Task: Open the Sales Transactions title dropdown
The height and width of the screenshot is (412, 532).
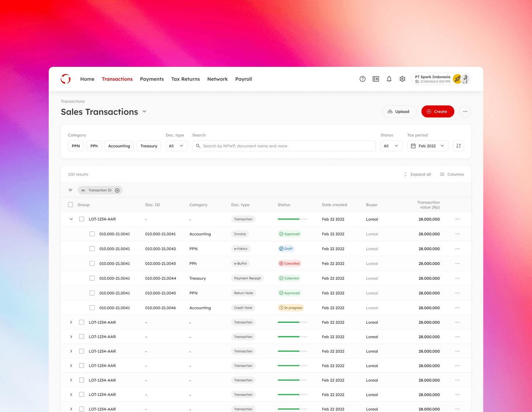Action: click(144, 111)
